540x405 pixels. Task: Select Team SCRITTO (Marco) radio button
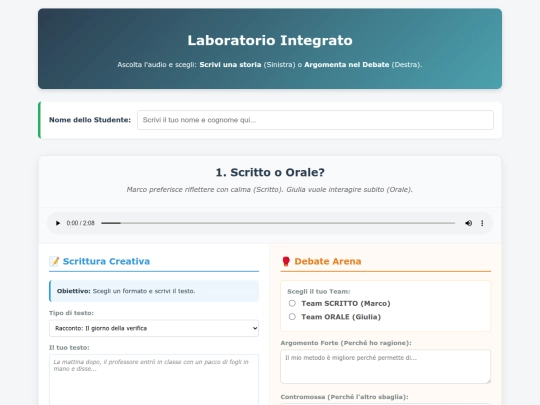(292, 303)
